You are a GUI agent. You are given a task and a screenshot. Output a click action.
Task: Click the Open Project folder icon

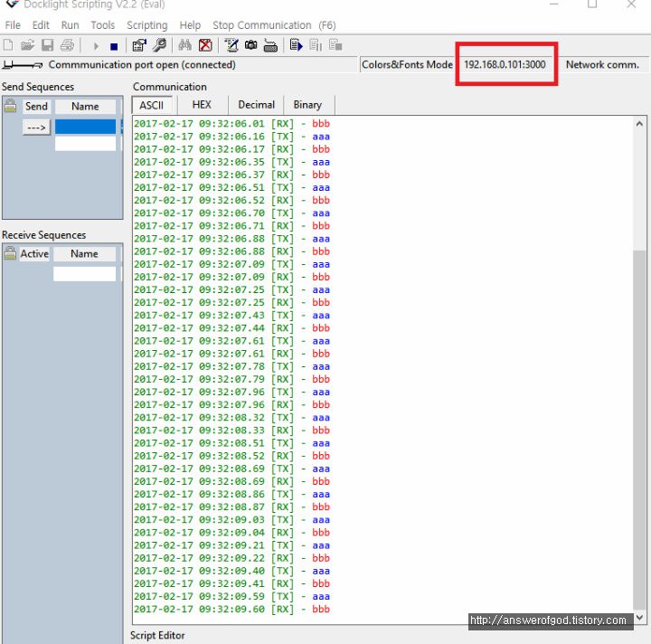click(27, 45)
